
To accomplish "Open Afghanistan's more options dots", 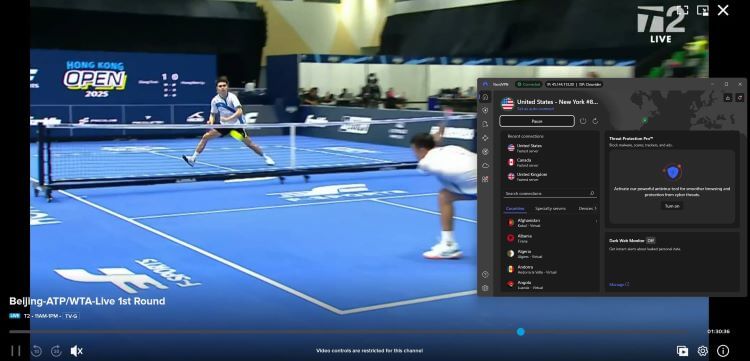I will tap(596, 221).
